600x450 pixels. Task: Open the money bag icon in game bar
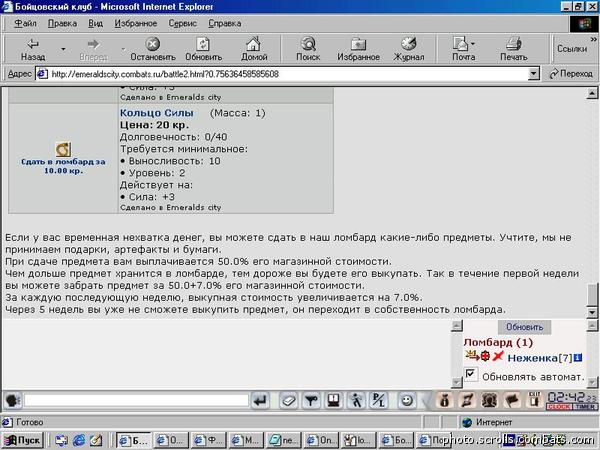(x=444, y=401)
